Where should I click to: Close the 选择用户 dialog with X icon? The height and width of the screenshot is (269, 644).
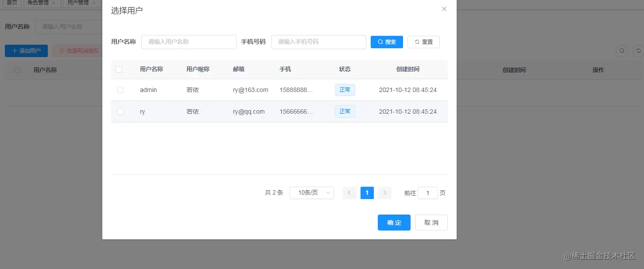tap(444, 9)
